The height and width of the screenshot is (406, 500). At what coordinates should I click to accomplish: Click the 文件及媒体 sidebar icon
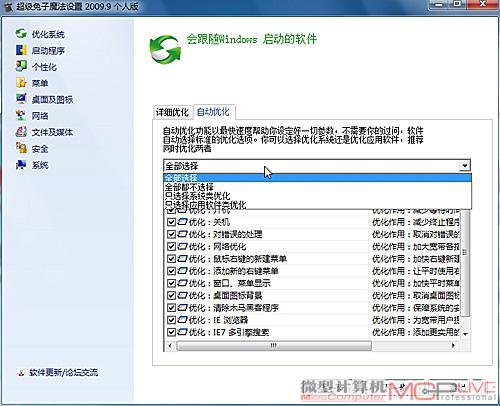[x=21, y=132]
